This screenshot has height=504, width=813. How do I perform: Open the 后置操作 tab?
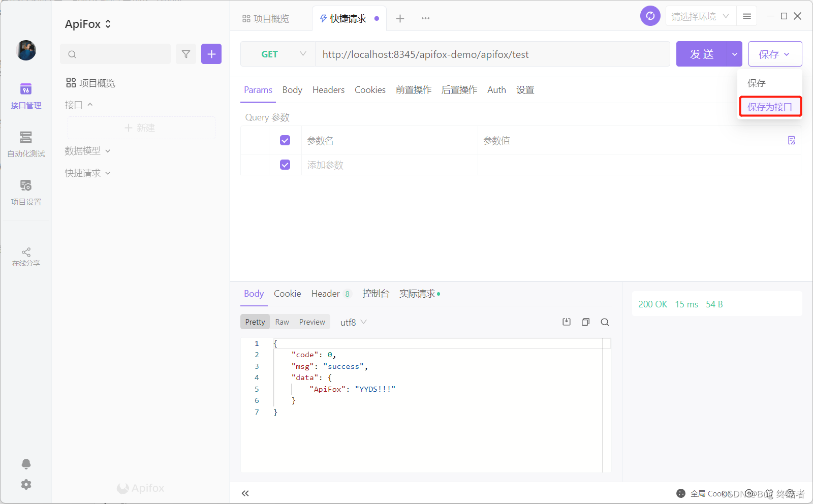click(x=459, y=90)
